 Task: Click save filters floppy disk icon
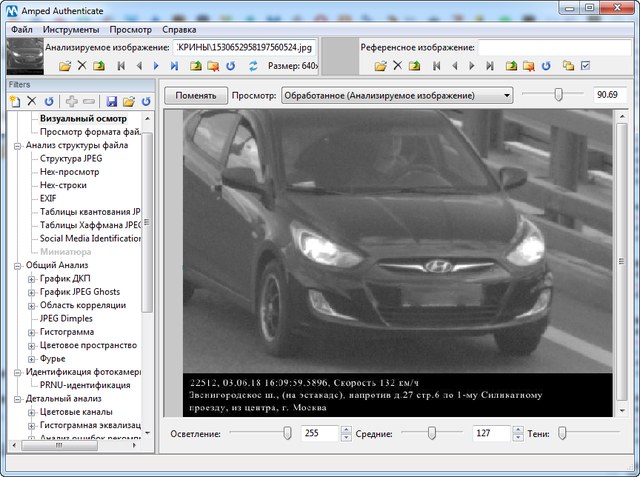[x=112, y=102]
